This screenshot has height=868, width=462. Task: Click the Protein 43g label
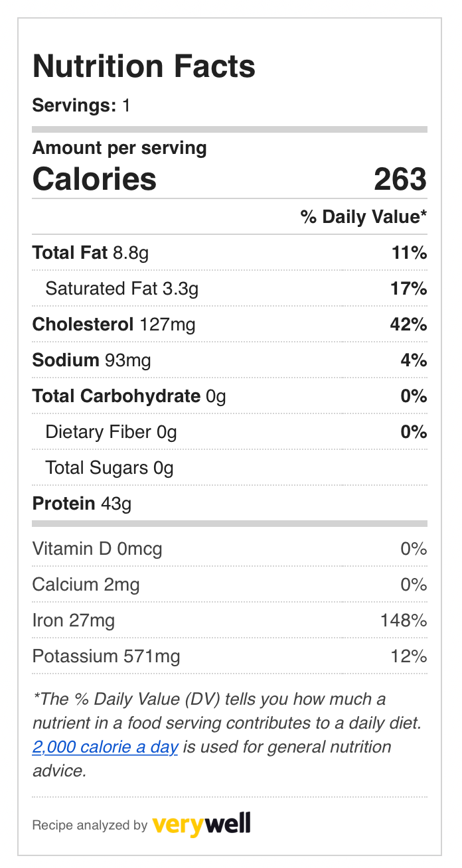[82, 504]
